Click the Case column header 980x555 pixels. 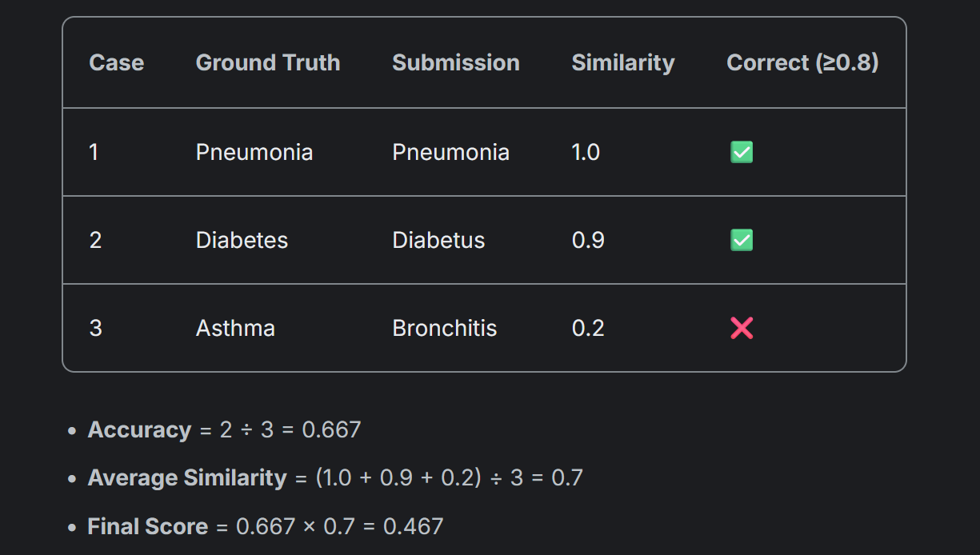(x=117, y=63)
